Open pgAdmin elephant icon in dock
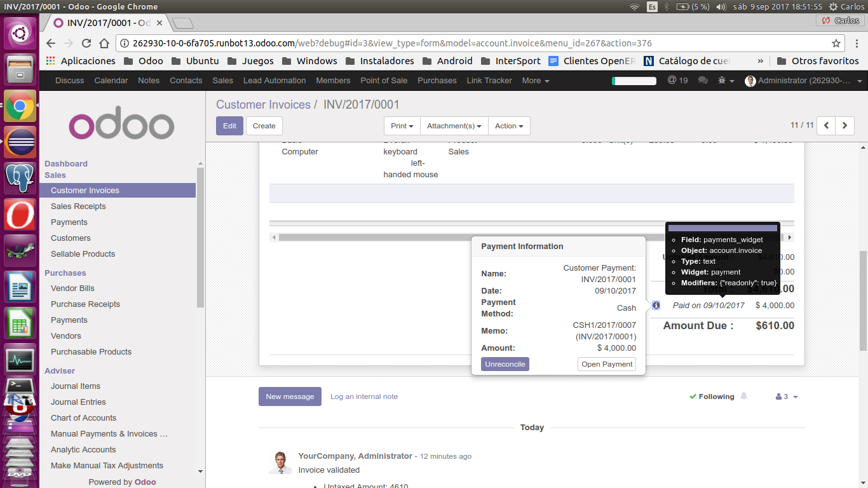Screen dimensions: 868x488 point(20,178)
